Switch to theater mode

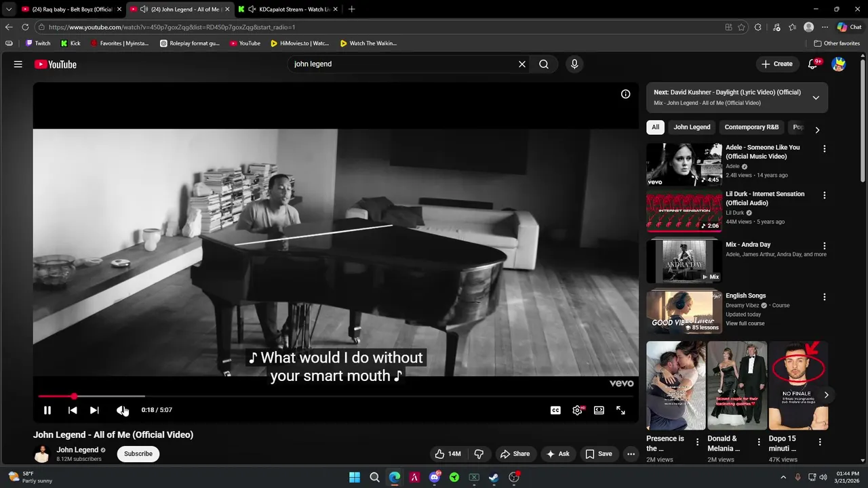[599, 410]
